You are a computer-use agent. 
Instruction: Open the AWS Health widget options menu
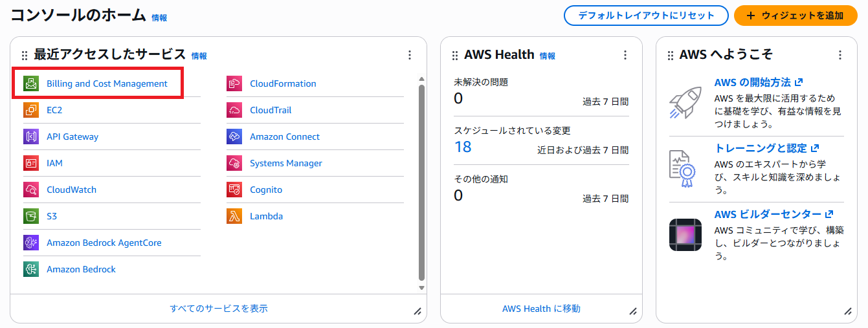click(x=625, y=55)
